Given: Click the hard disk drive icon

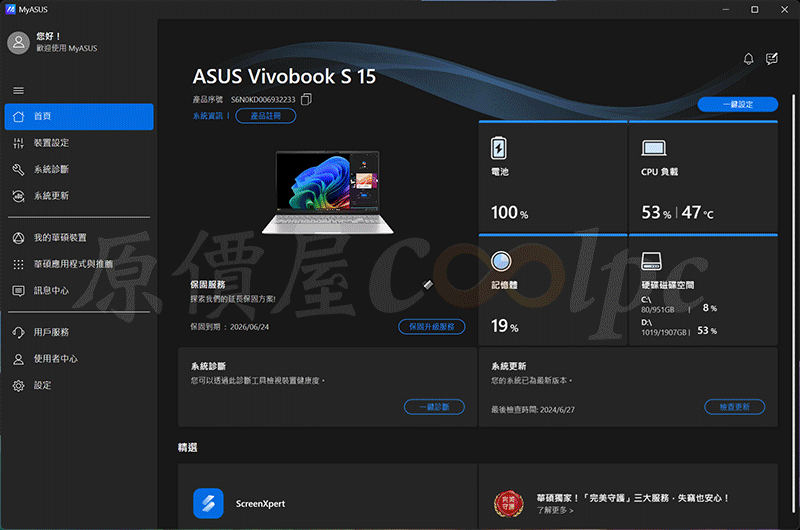Looking at the screenshot, I should (652, 261).
